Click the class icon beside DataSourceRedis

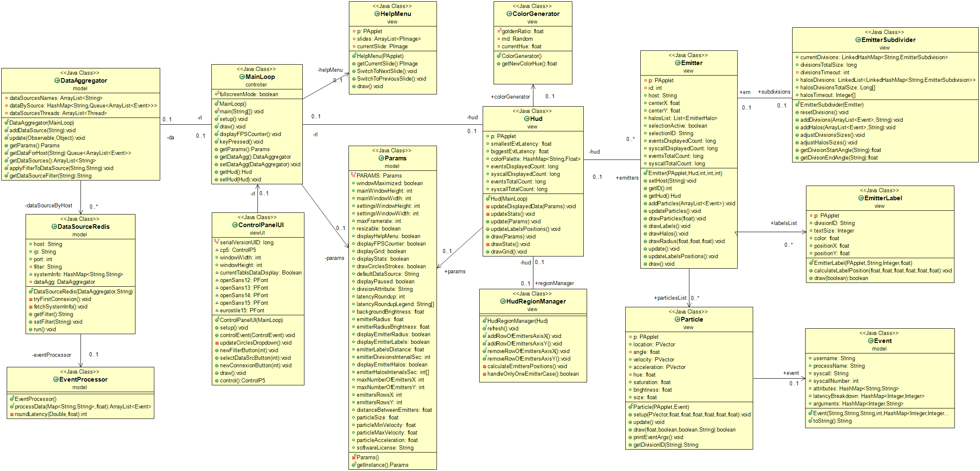(54, 227)
